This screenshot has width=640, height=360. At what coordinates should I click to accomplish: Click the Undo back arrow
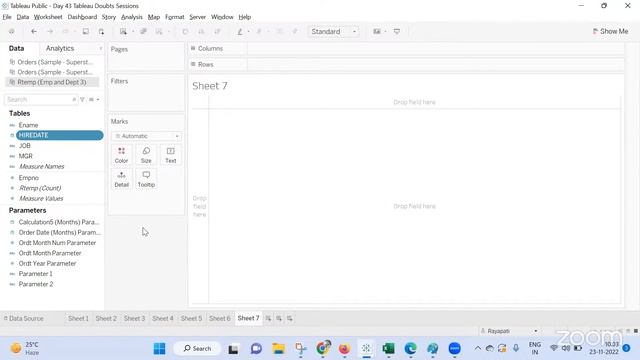(34, 31)
